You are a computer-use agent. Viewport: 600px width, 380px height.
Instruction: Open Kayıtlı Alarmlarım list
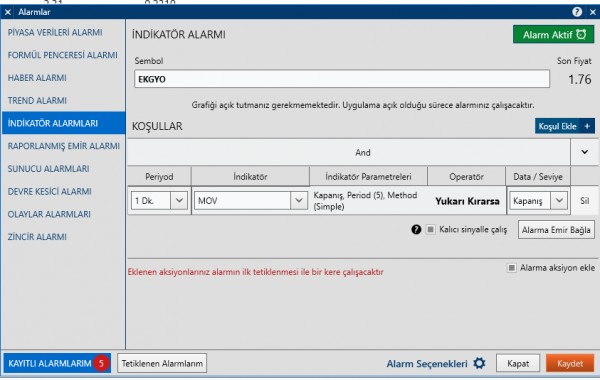(57, 363)
